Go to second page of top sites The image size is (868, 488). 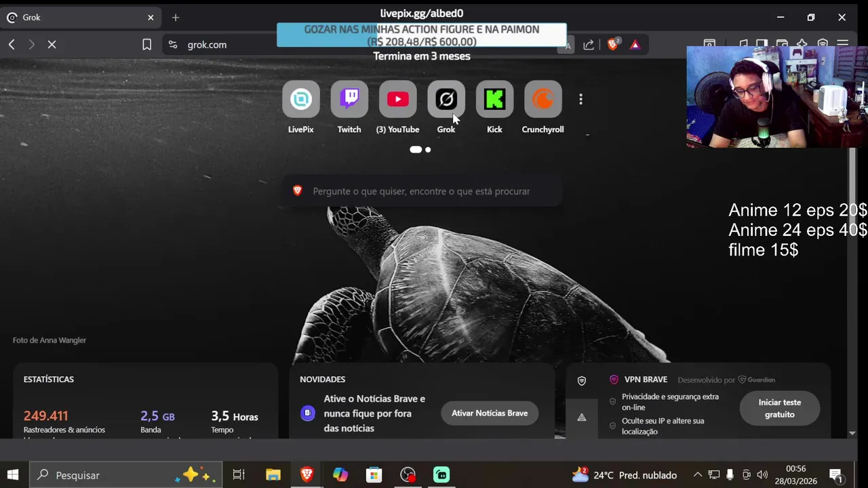coord(428,149)
